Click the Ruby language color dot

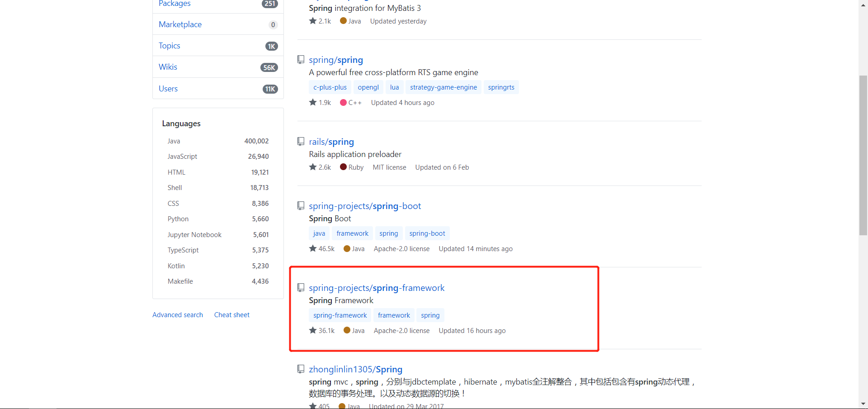(343, 167)
